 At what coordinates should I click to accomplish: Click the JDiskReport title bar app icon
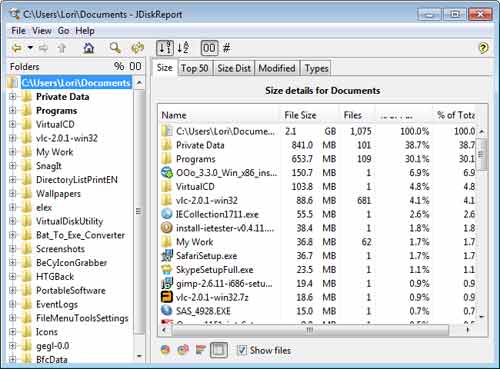(15, 14)
